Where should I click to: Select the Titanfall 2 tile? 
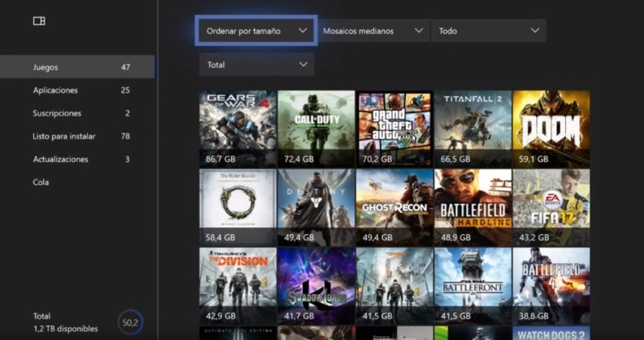[x=473, y=129]
